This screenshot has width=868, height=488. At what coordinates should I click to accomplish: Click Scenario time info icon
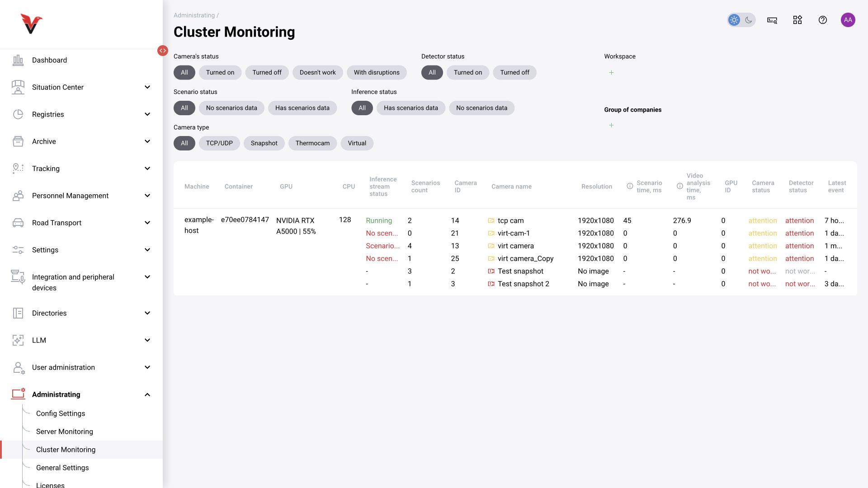[x=630, y=186]
